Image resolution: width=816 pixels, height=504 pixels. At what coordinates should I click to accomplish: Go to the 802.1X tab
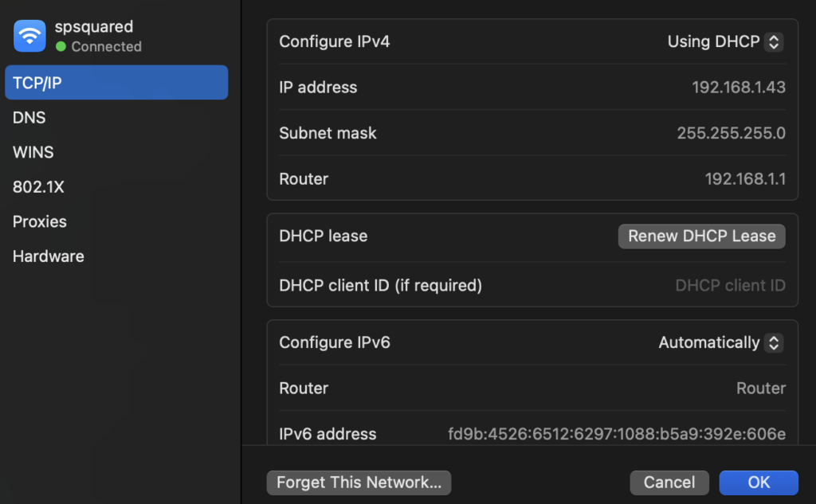pos(38,187)
